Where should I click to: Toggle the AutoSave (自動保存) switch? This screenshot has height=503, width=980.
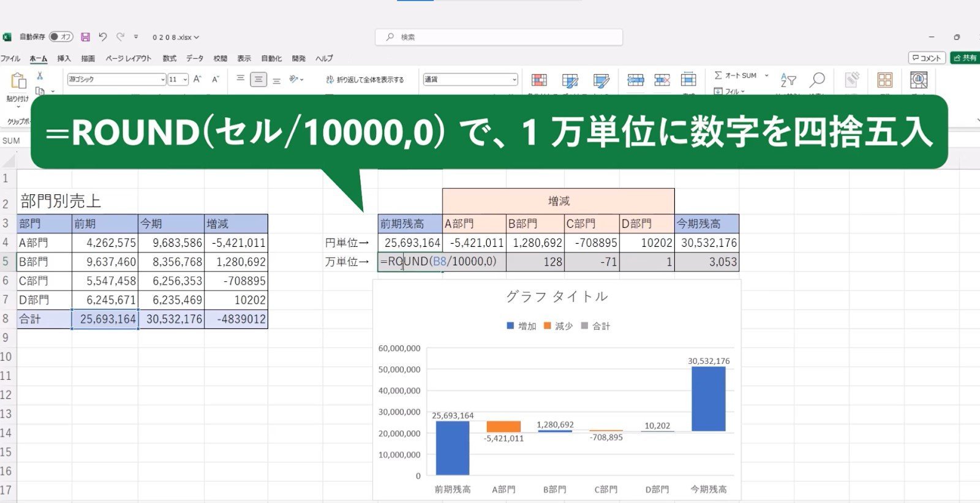tap(61, 37)
